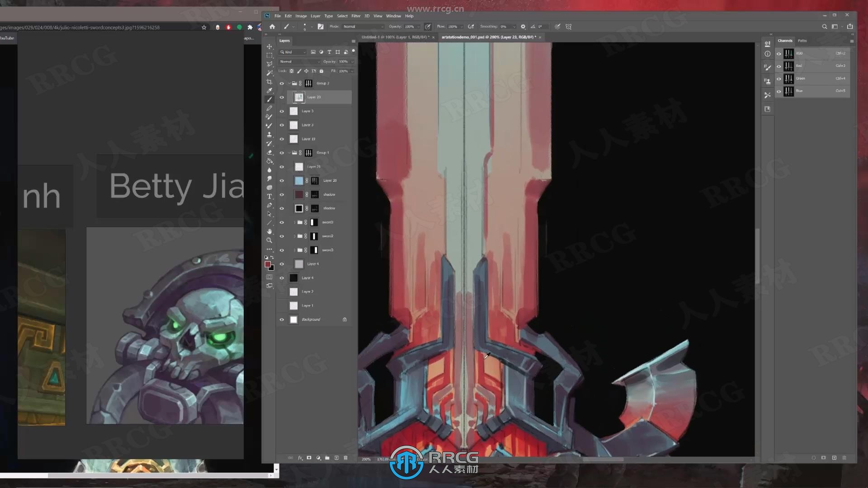Open the layer filter Kind dropdown
868x488 pixels.
pyautogui.click(x=293, y=52)
